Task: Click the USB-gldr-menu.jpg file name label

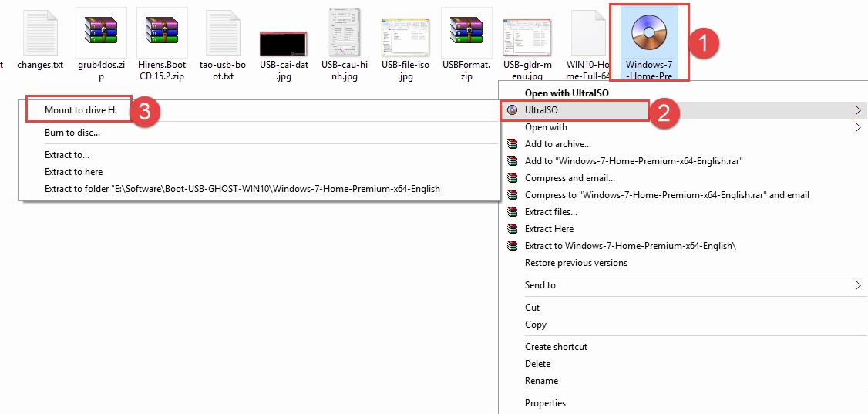Action: [x=527, y=70]
